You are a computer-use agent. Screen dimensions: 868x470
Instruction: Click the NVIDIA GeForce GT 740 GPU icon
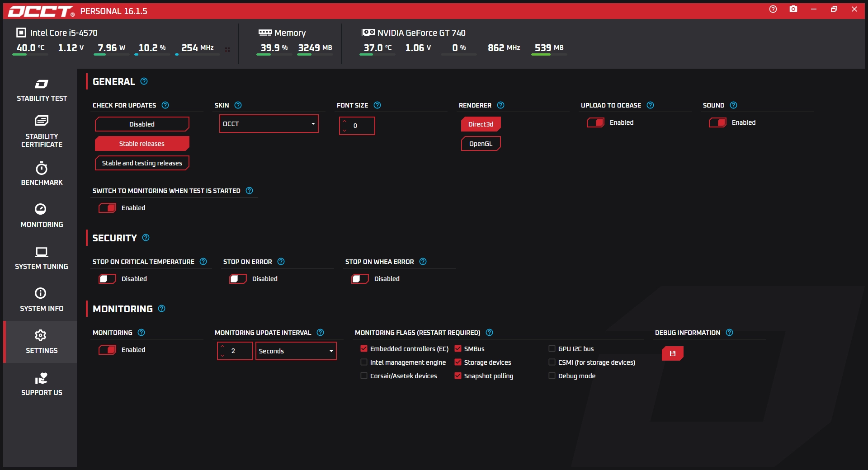pyautogui.click(x=368, y=33)
